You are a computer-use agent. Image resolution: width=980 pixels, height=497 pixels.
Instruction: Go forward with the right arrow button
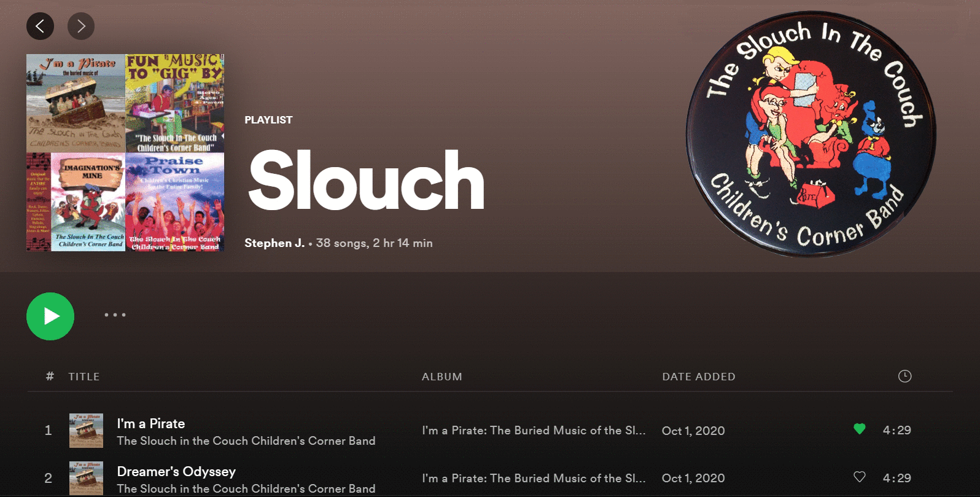coord(81,26)
